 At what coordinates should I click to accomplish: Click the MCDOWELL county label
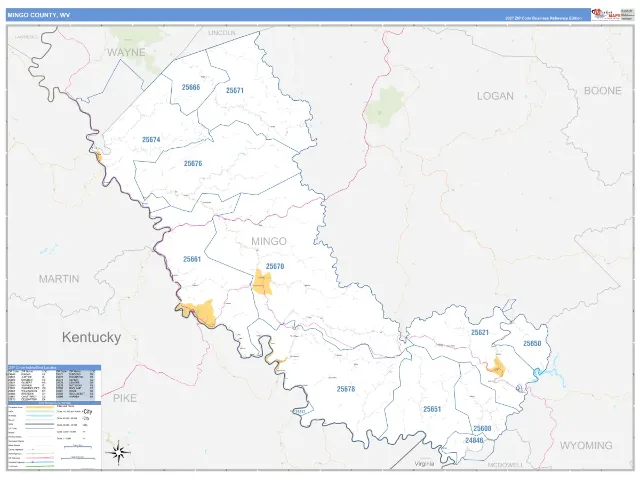point(505,465)
